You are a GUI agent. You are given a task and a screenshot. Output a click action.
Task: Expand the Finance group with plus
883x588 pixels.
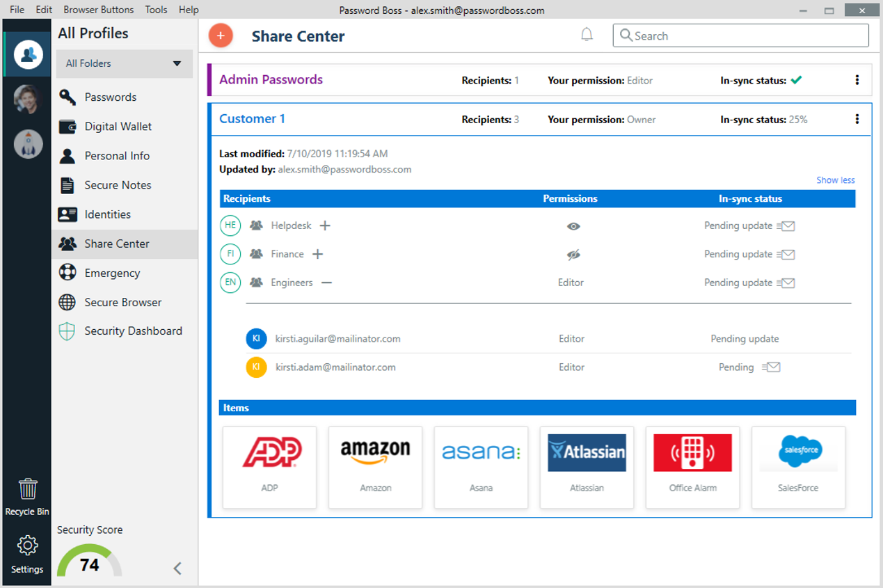317,254
